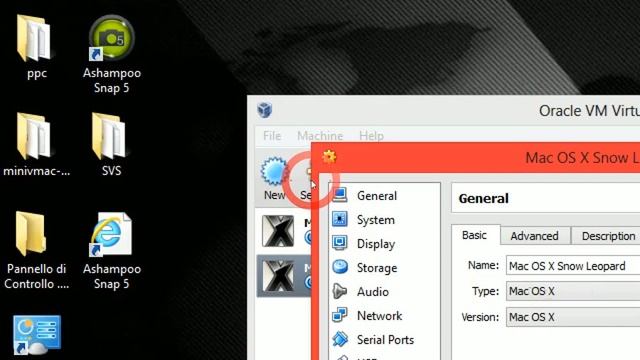Click the Display category screen icon

click(340, 243)
